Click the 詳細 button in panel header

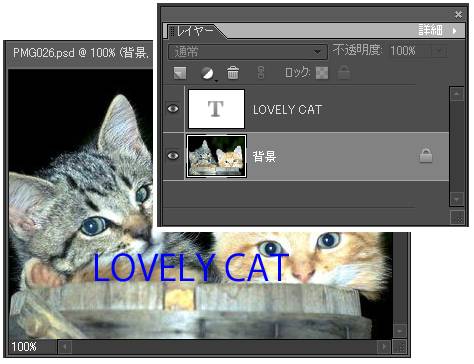(430, 30)
